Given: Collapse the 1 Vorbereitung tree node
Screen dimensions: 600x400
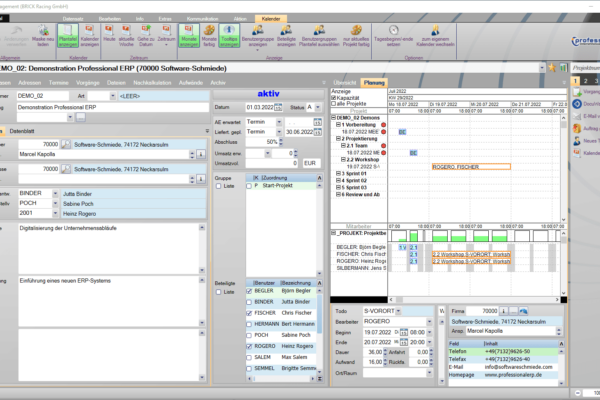Looking at the screenshot, I should pyautogui.click(x=338, y=125).
